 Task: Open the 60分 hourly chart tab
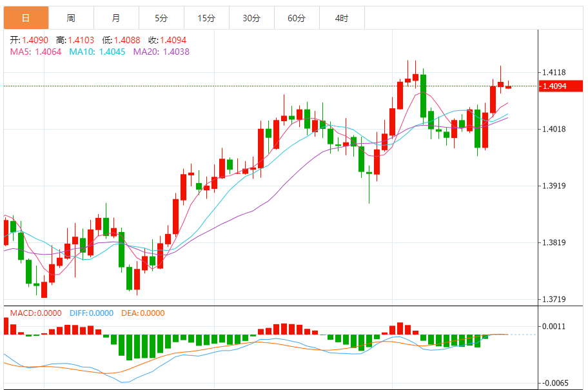point(297,18)
